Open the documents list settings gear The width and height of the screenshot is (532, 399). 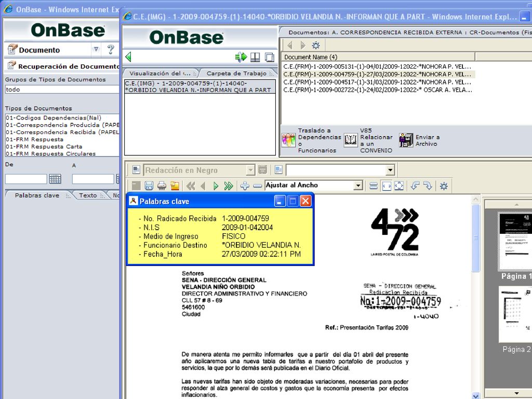point(316,45)
